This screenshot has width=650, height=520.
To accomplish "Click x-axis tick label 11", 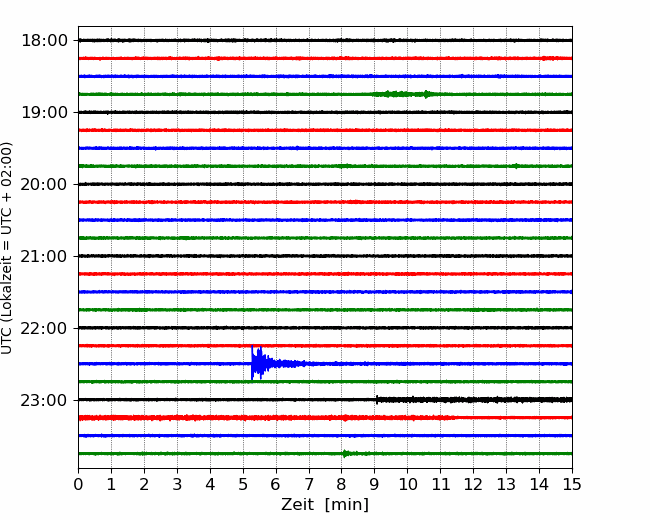I will (x=441, y=484).
